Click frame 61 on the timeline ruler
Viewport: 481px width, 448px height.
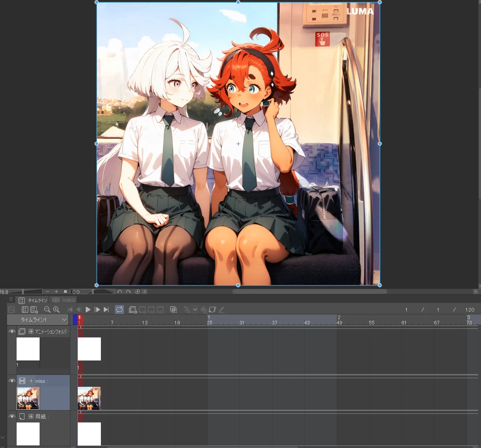404,323
